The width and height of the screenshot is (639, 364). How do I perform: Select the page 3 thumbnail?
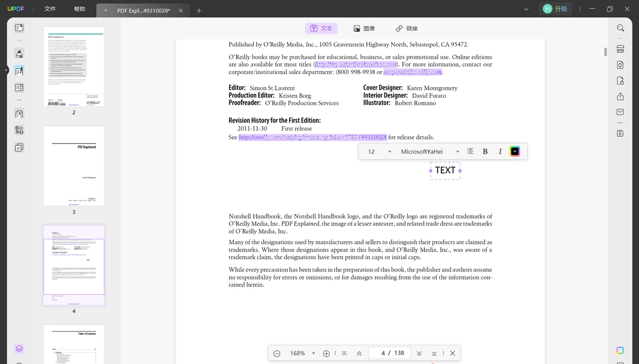coord(74,166)
